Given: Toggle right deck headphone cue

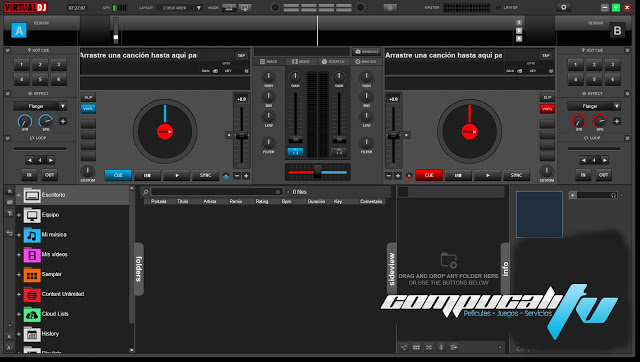Looking at the screenshot, I should click(x=339, y=152).
